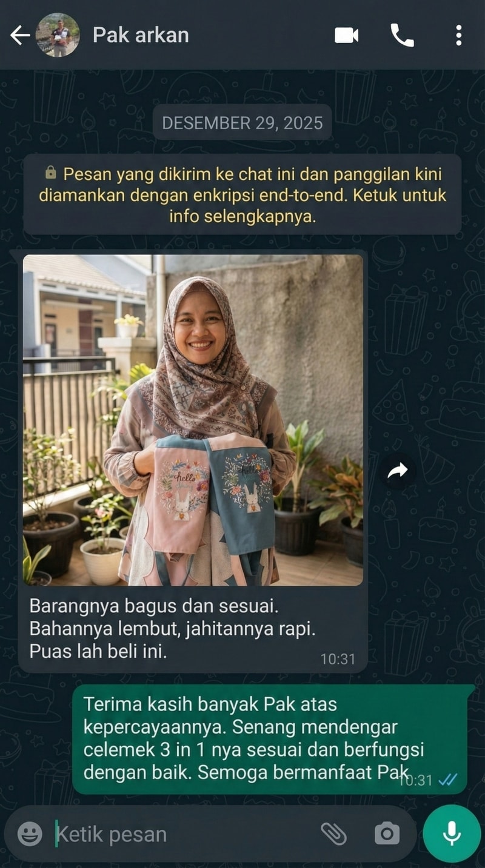Tap the DESEMBER 29, 2025 date chip
485x868 pixels.
coord(242,123)
